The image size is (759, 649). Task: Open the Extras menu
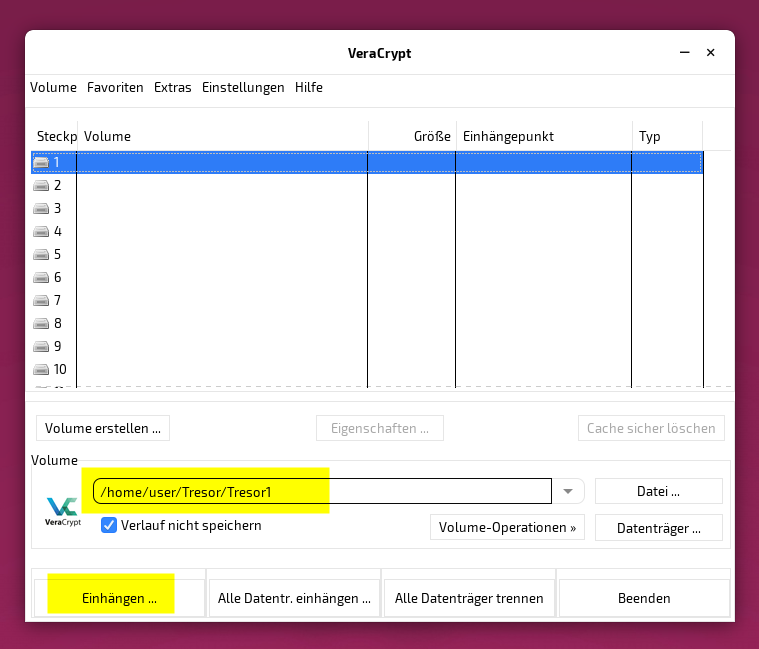point(173,88)
